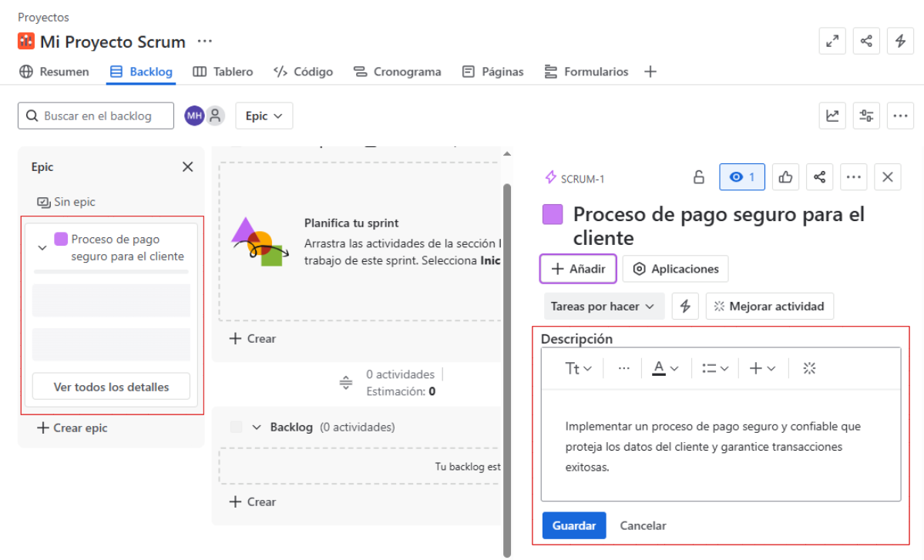Collapse the Proceso de pago seguro epic

[42, 247]
